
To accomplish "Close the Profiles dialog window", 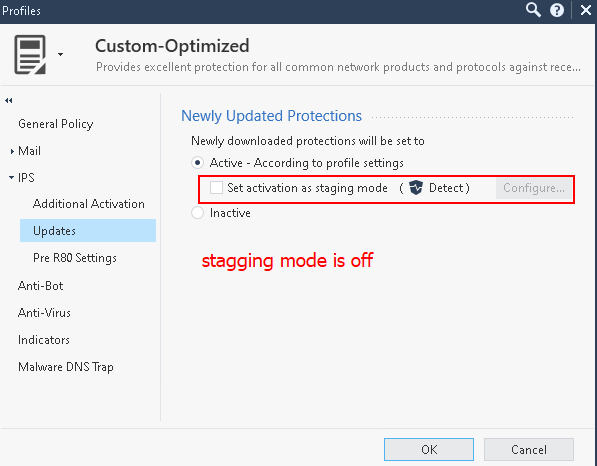I will [x=586, y=10].
